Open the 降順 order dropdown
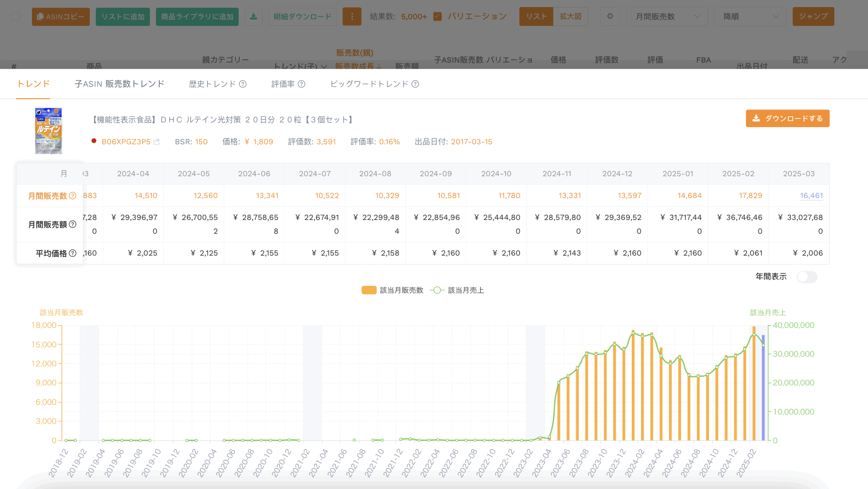Viewport: 868px width, 489px height. tap(750, 17)
